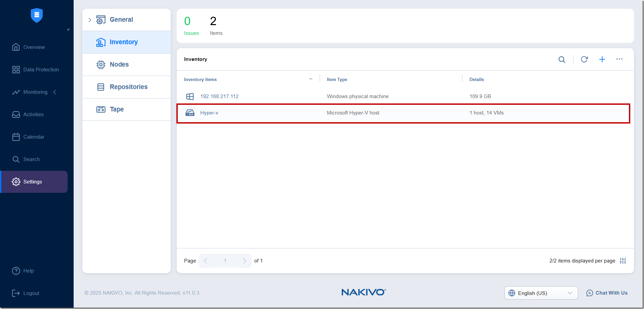644x309 pixels.
Task: Go to the previous page arrow
Action: 206,261
